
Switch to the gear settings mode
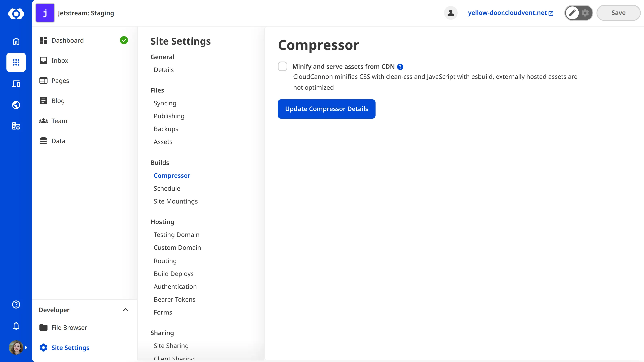585,13
